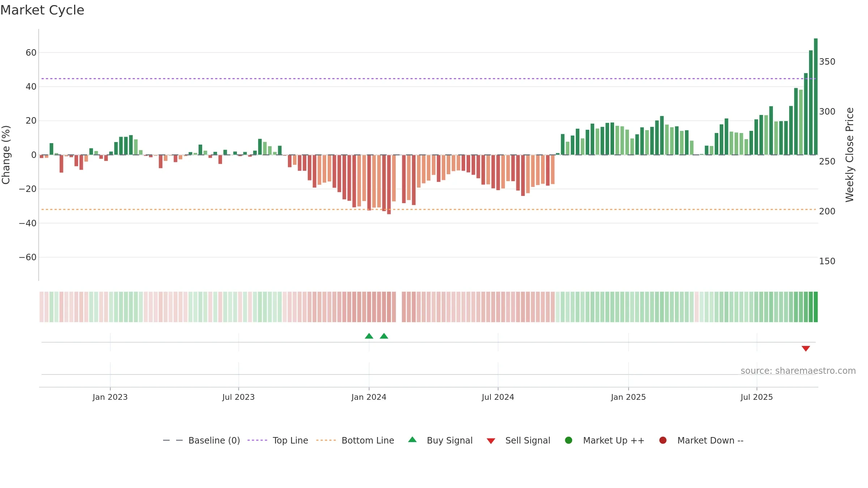Click the Sell Signal legend label
The width and height of the screenshot is (868, 488).
click(528, 440)
